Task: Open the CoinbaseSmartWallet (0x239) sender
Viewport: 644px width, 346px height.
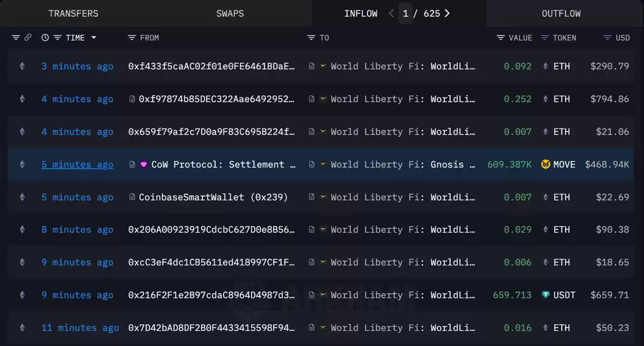Action: click(x=214, y=197)
